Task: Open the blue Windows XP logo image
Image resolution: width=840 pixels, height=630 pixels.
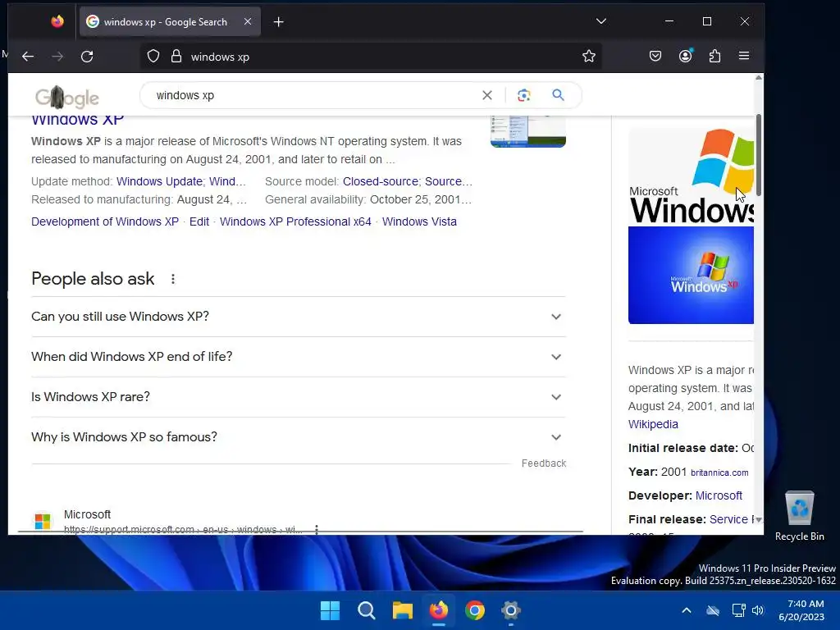Action: (691, 276)
